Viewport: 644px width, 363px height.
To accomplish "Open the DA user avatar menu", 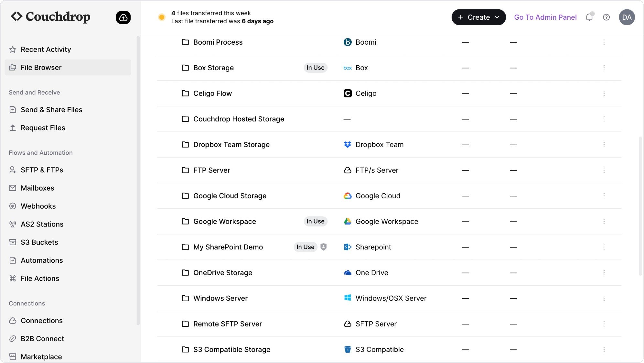I will point(627,17).
